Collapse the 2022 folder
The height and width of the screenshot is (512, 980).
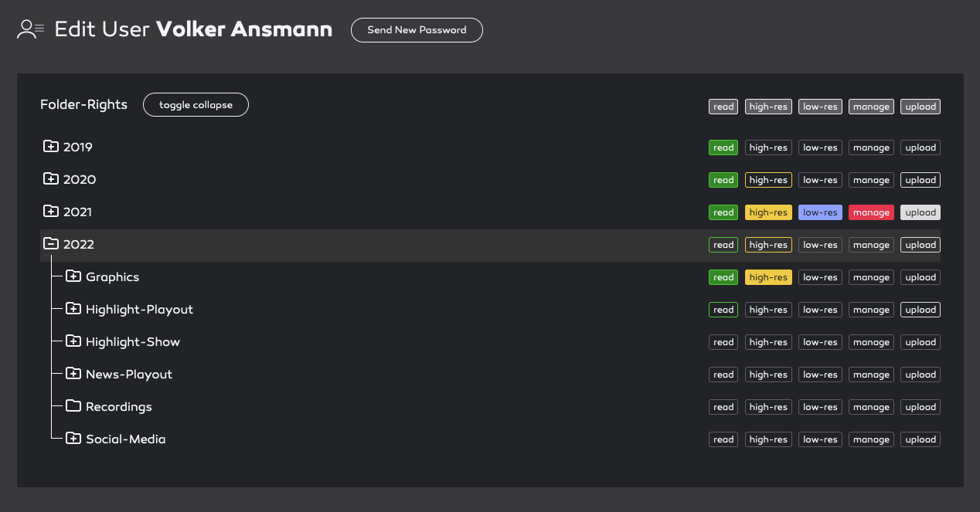[x=51, y=243]
